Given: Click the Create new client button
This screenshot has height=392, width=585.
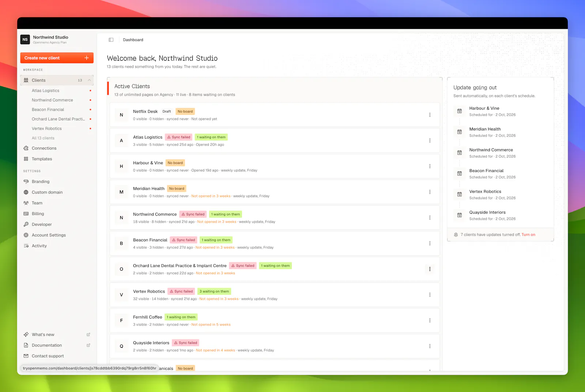Looking at the screenshot, I should pyautogui.click(x=57, y=58).
